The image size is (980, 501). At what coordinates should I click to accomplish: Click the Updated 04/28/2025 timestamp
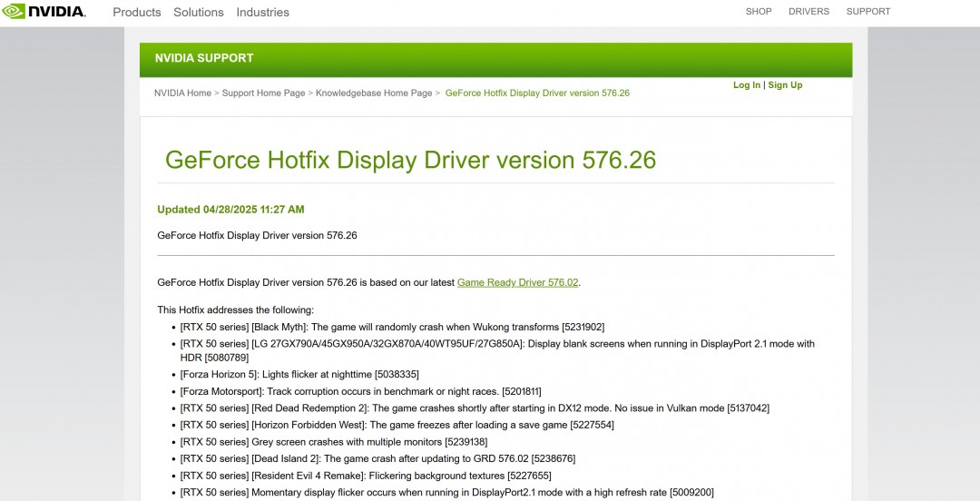(230, 210)
